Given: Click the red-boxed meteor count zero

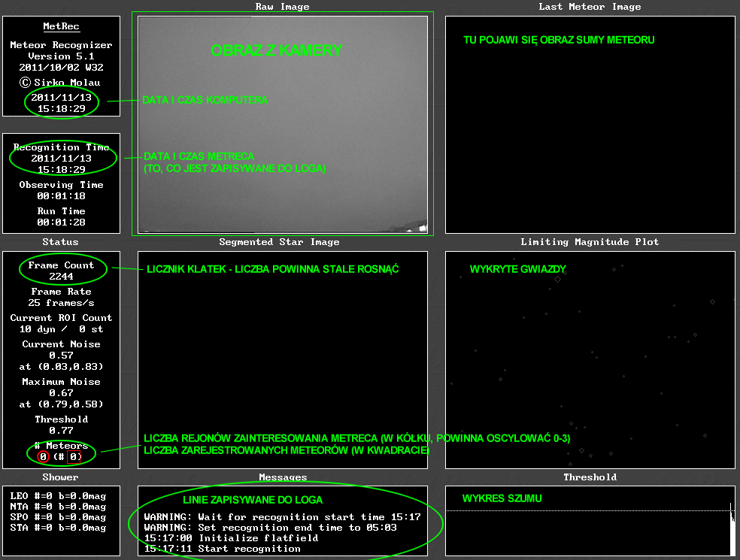Looking at the screenshot, I should coord(73,457).
